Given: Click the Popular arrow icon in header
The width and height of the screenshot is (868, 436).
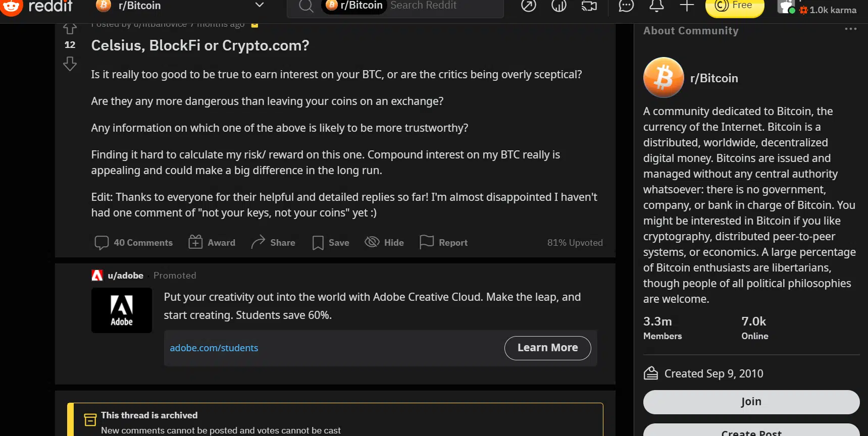Looking at the screenshot, I should tap(529, 6).
